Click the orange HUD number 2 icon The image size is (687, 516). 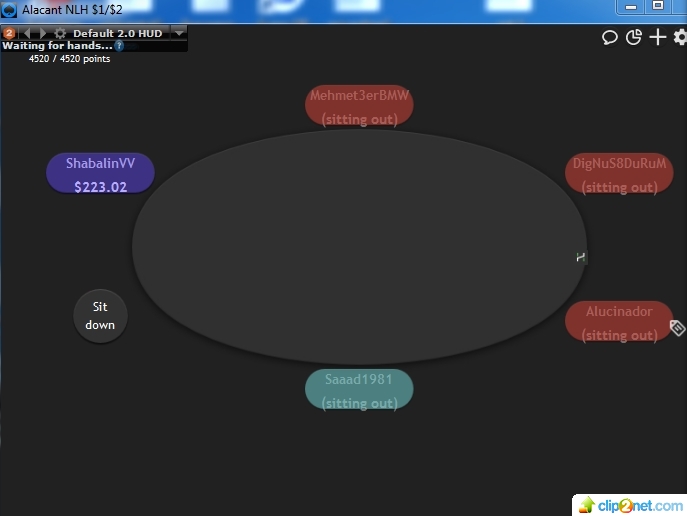tap(9, 33)
